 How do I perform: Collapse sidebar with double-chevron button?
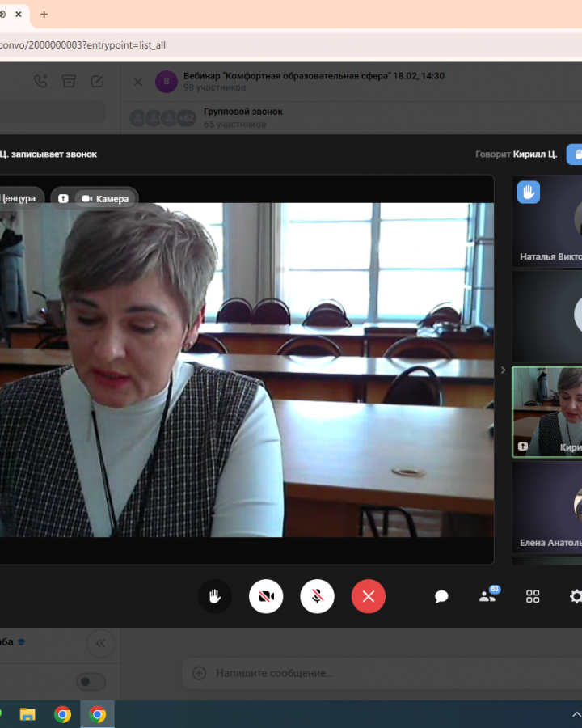click(100, 644)
